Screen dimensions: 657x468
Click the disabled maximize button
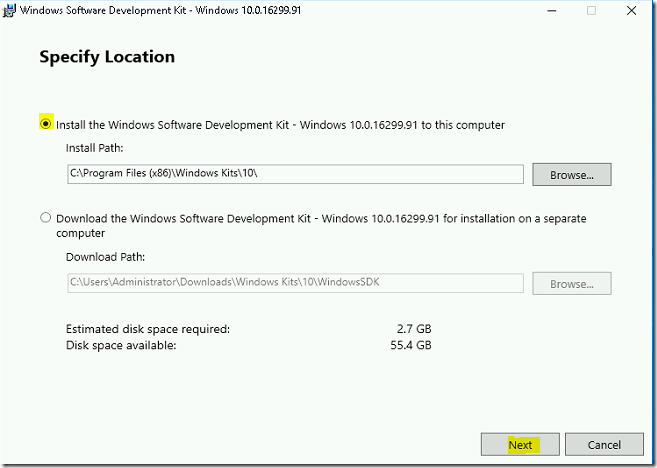pos(591,10)
